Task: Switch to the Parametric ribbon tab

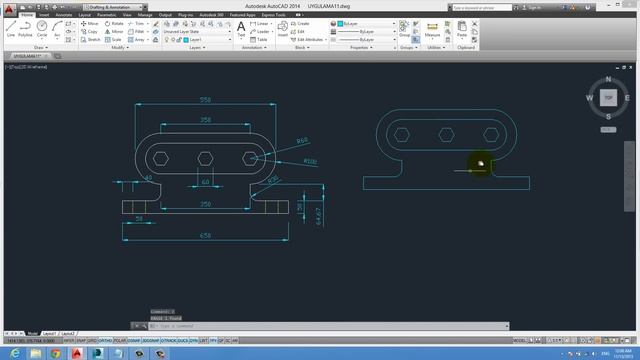Action: [x=107, y=15]
